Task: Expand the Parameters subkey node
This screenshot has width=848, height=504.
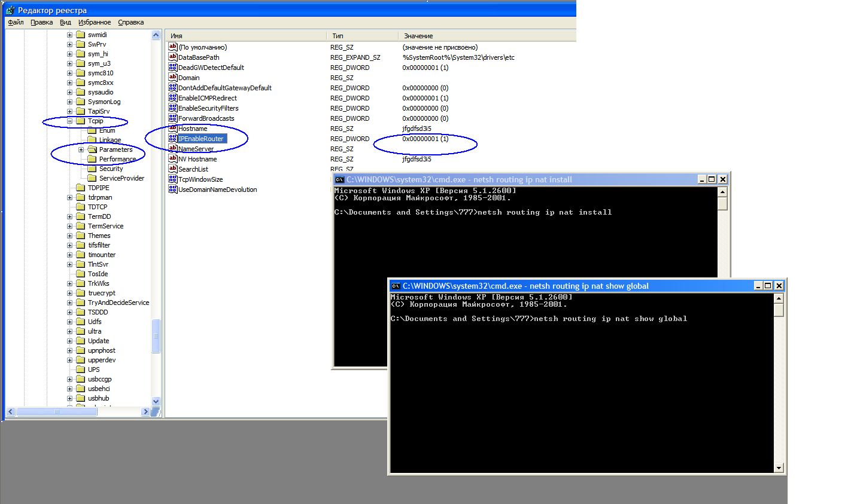Action: click(x=81, y=149)
